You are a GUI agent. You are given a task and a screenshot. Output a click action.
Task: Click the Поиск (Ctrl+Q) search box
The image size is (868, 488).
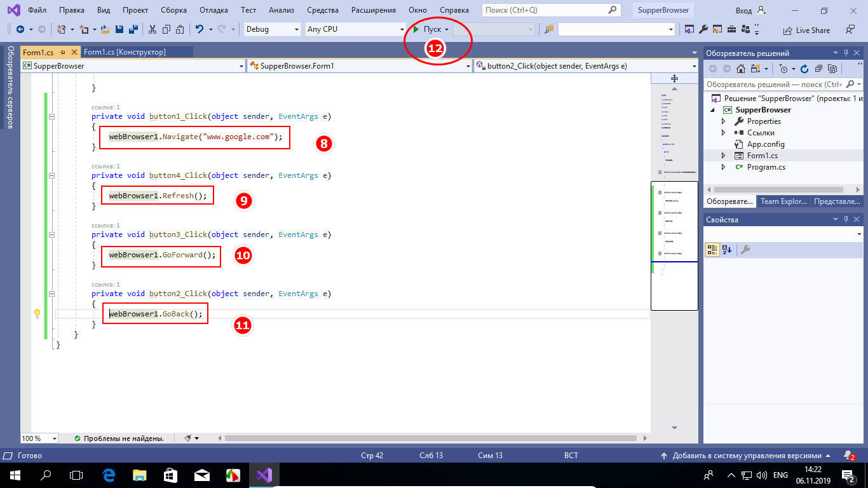point(551,10)
